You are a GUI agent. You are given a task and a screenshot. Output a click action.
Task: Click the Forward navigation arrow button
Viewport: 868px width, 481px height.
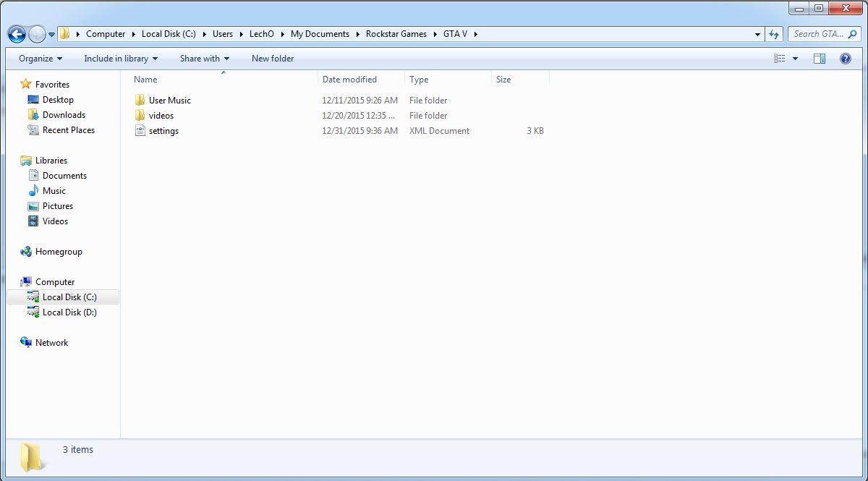click(x=37, y=34)
